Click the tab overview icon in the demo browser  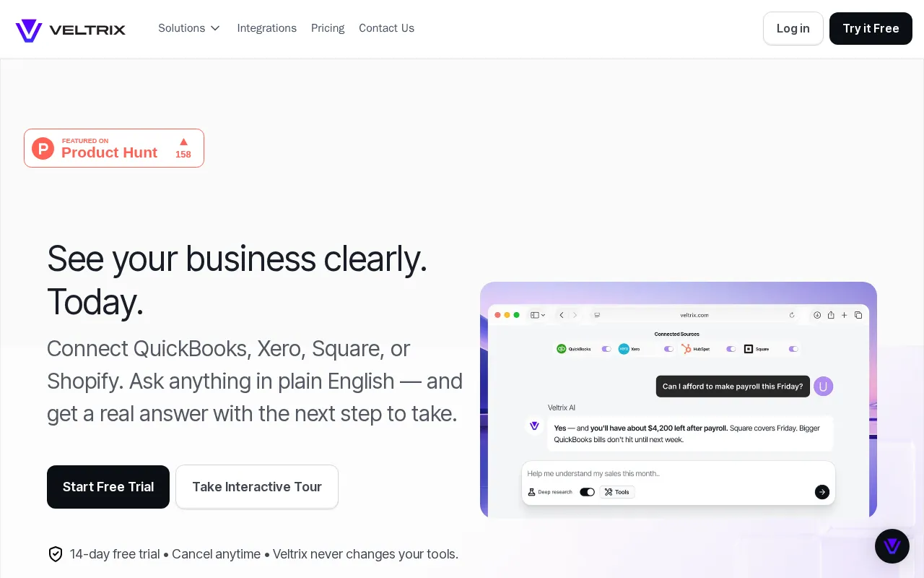(x=858, y=315)
